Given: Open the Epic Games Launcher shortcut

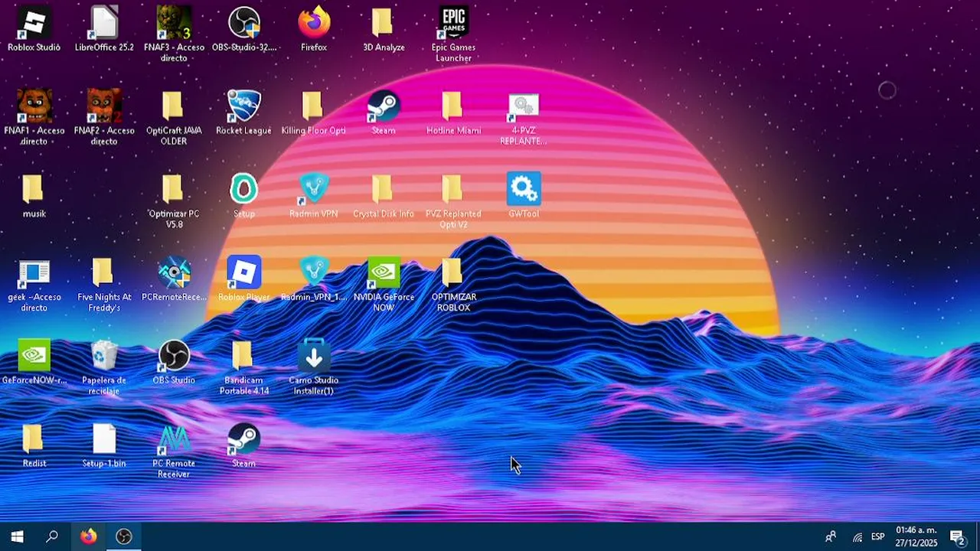Looking at the screenshot, I should pos(453,24).
